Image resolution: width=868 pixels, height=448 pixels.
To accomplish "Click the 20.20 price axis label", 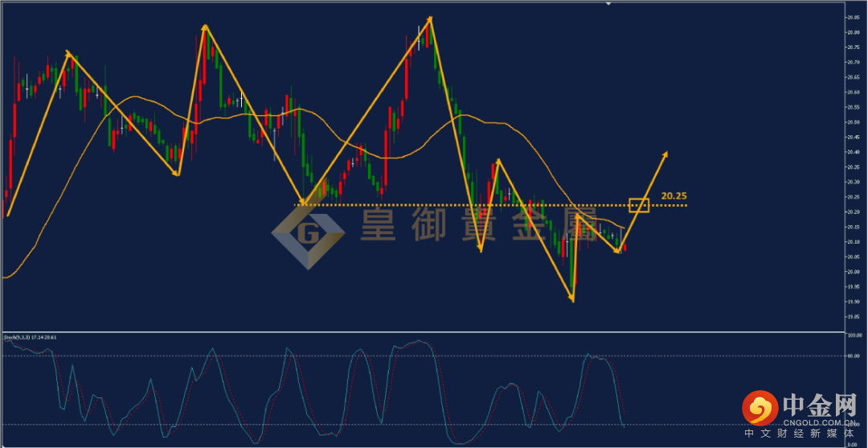I will point(853,212).
